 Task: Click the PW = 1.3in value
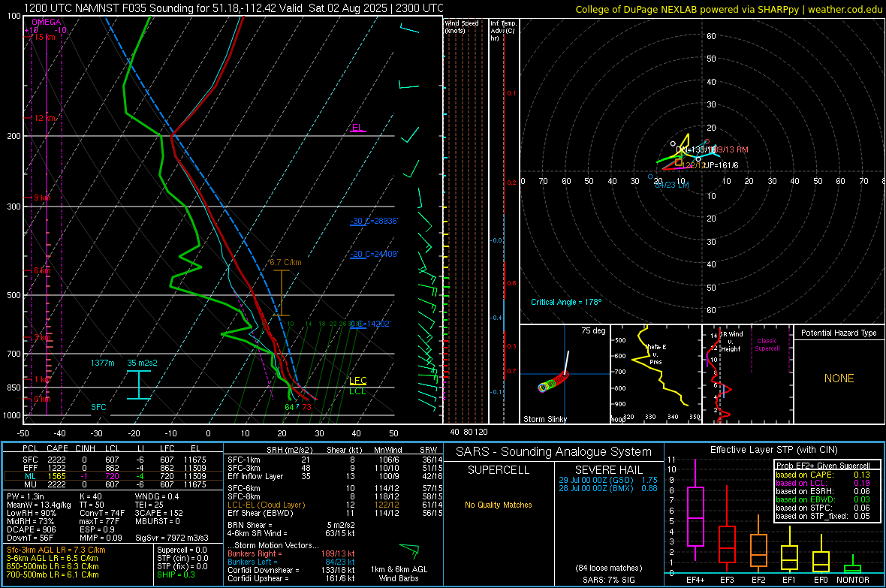[x=26, y=496]
